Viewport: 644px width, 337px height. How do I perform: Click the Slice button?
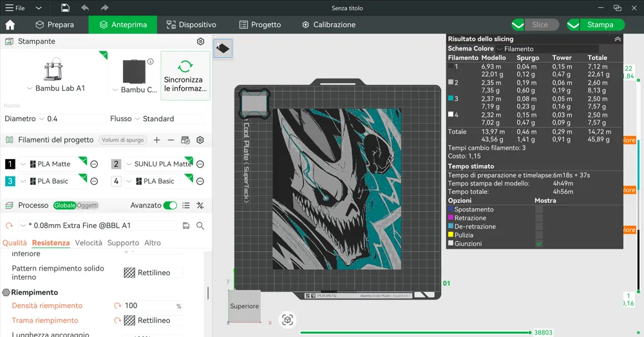pyautogui.click(x=542, y=24)
